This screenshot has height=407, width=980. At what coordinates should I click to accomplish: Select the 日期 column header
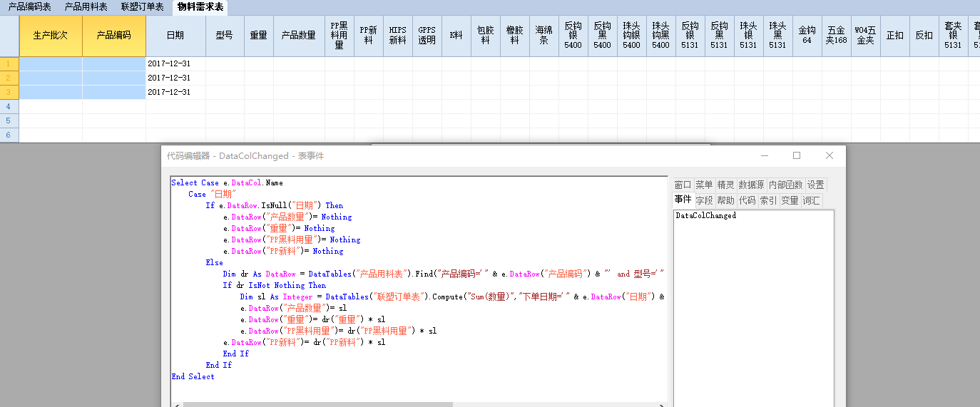[175, 36]
